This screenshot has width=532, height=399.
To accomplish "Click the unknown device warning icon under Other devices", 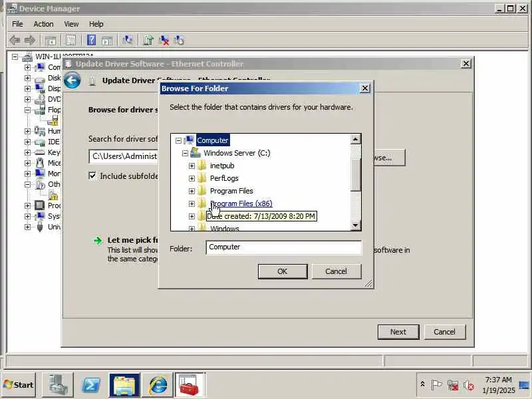I will 53,195.
